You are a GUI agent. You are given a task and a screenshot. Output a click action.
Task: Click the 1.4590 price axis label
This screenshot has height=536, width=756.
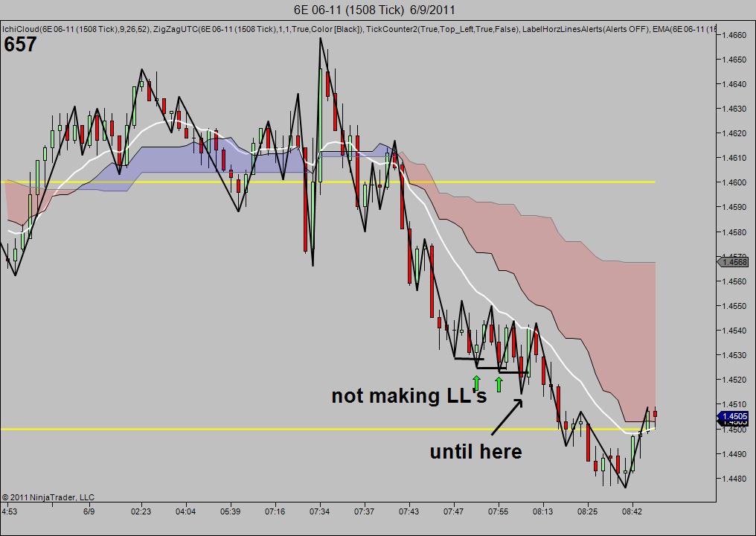click(x=734, y=207)
